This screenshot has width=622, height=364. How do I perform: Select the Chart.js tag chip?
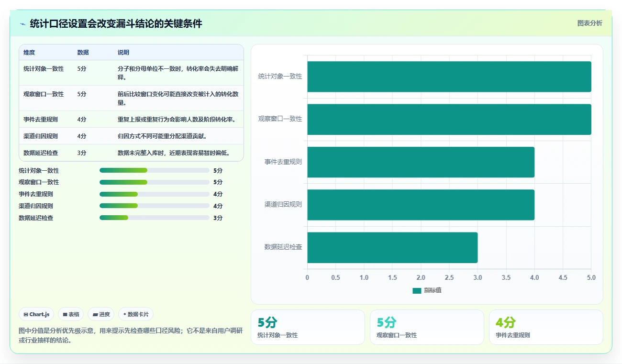tap(36, 314)
